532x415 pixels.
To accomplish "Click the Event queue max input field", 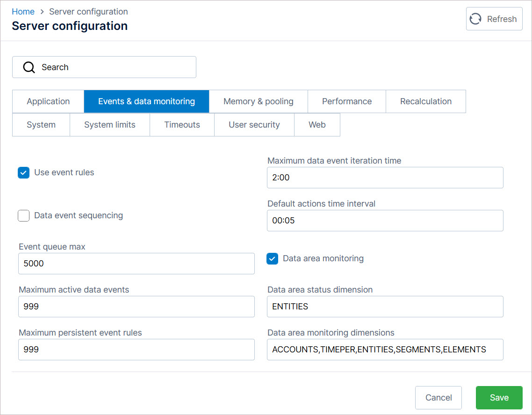I will pyautogui.click(x=136, y=264).
